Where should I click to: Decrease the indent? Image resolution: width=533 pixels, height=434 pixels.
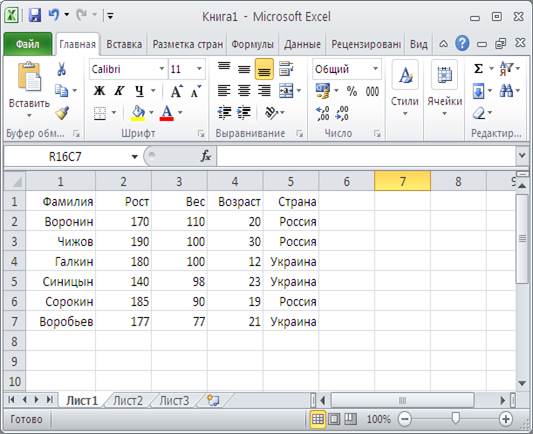coord(224,113)
